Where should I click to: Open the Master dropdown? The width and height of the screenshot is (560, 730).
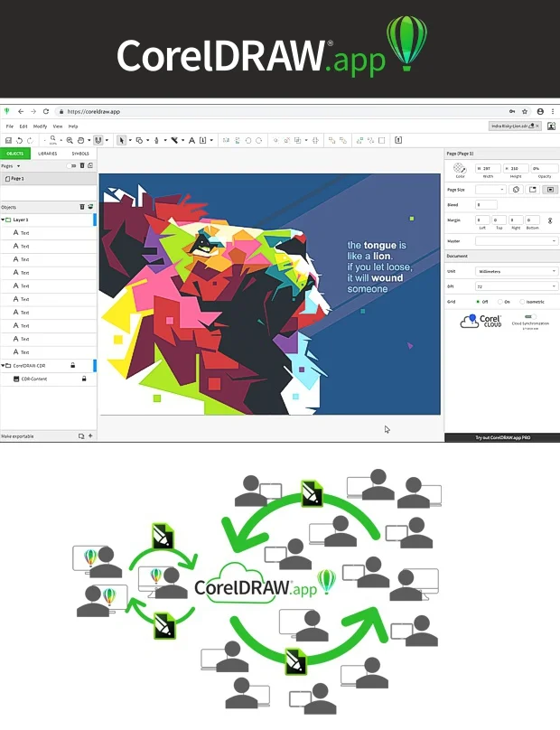point(517,240)
